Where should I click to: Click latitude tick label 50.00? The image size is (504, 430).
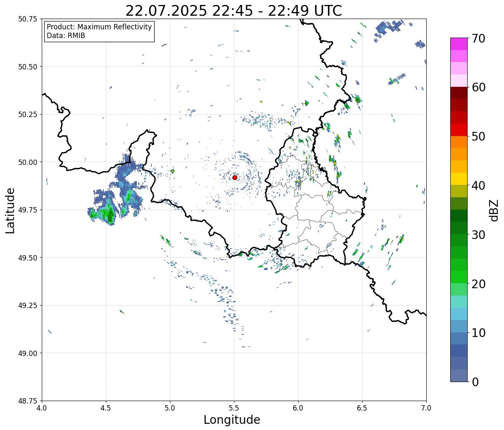click(x=28, y=162)
